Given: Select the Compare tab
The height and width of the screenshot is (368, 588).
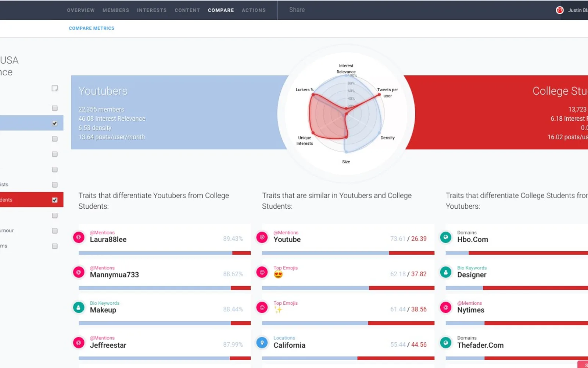Looking at the screenshot, I should point(221,10).
